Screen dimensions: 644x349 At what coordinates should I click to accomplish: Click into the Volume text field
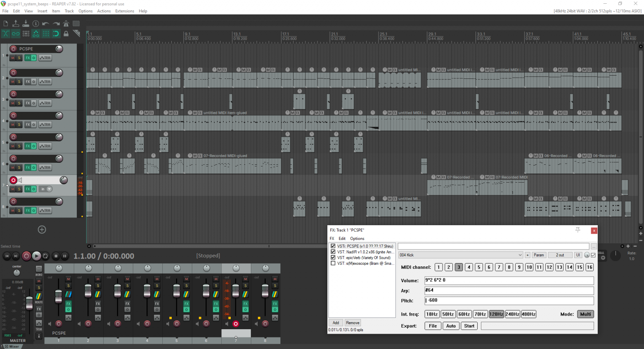pyautogui.click(x=509, y=280)
